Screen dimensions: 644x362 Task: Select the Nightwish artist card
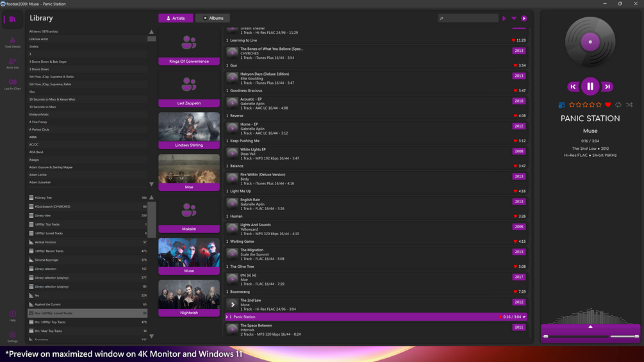click(189, 298)
